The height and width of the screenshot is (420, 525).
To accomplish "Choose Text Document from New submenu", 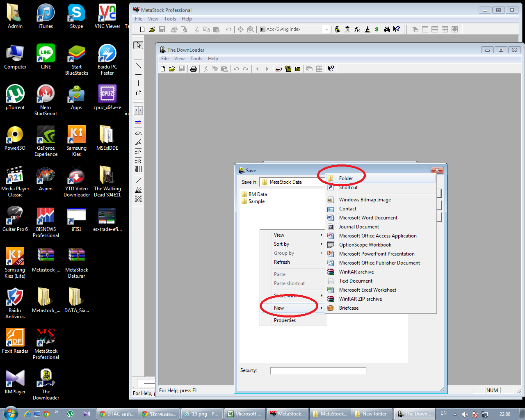I will click(x=381, y=281).
